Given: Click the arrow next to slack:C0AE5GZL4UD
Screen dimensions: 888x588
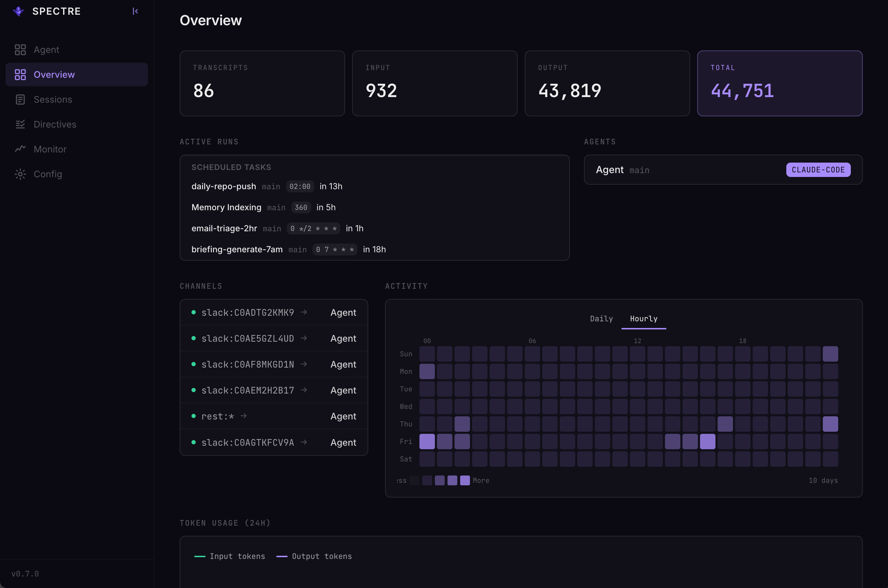Looking at the screenshot, I should (304, 338).
